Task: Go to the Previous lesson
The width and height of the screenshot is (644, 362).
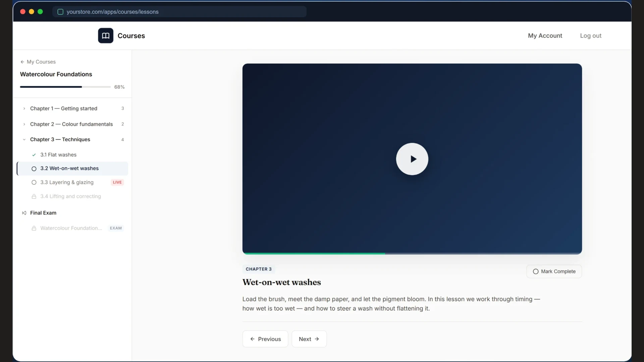Action: click(265, 339)
